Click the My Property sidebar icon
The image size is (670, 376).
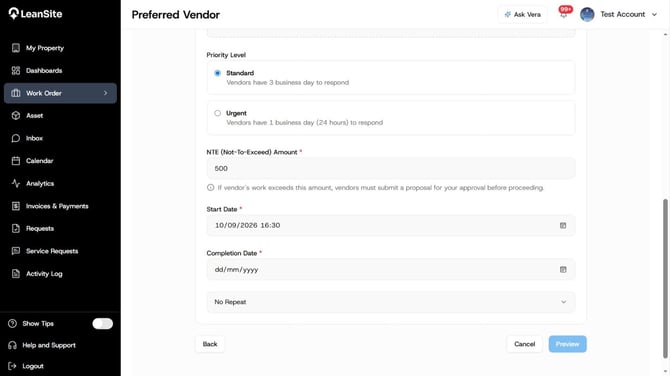click(x=16, y=48)
